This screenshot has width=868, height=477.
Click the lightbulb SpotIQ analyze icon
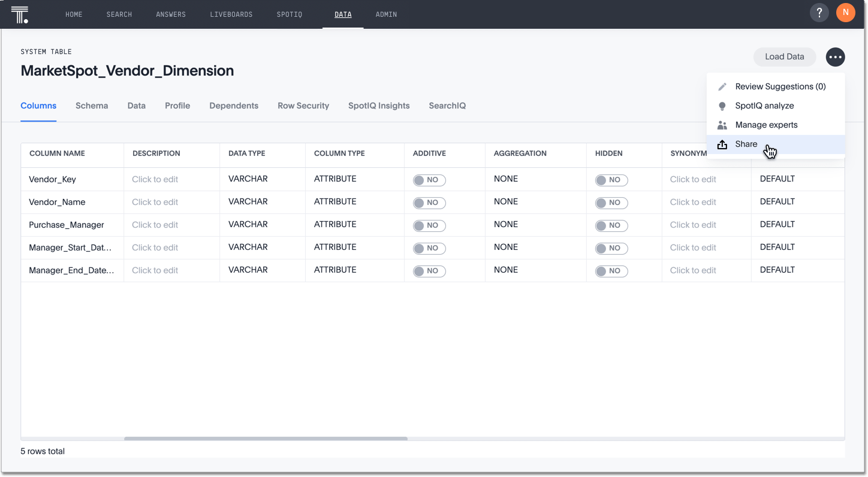(x=722, y=106)
